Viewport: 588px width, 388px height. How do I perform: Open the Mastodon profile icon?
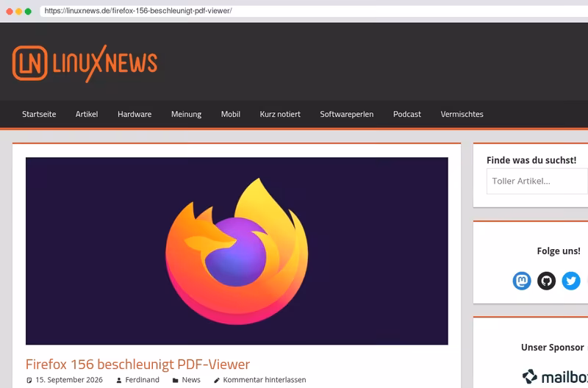click(522, 281)
